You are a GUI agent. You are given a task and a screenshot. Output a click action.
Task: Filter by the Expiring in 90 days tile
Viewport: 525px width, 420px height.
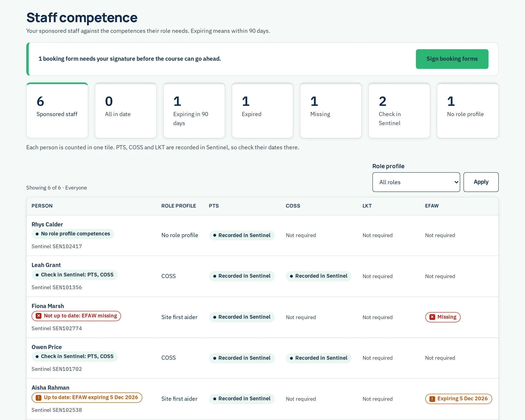pos(194,110)
